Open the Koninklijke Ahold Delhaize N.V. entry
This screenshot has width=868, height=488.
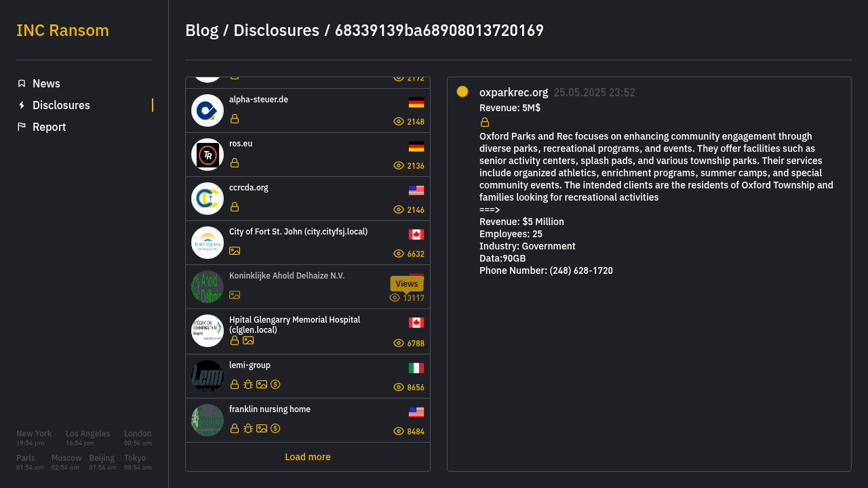pos(308,287)
